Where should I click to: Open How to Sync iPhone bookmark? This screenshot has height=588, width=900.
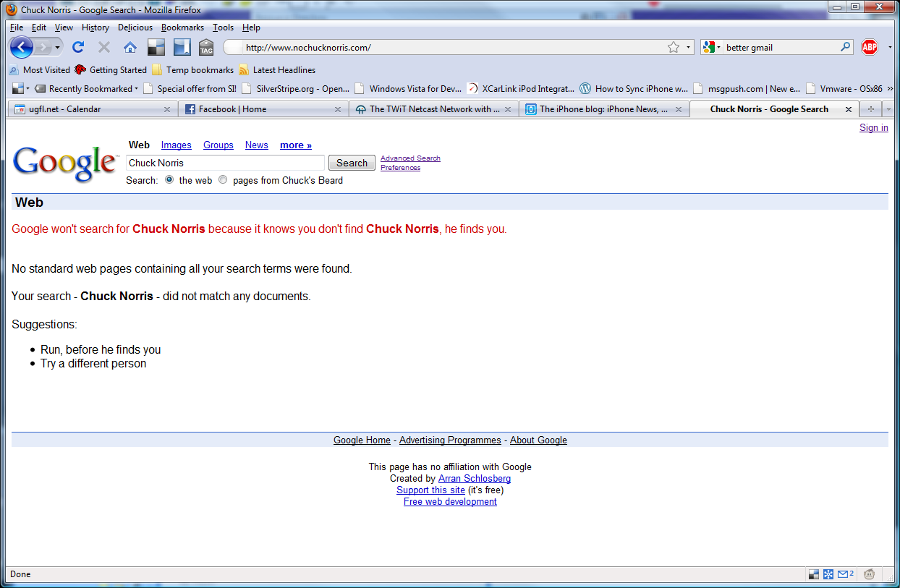(x=634, y=89)
